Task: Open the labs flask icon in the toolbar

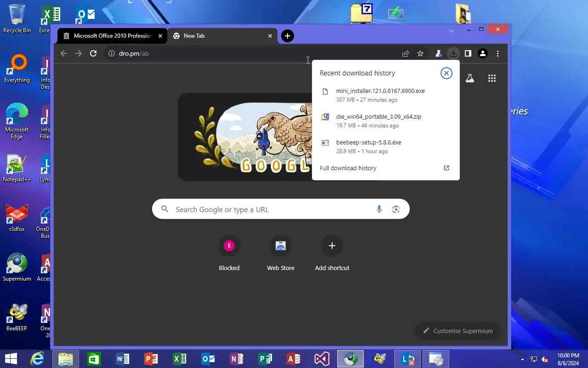Action: tap(438, 53)
